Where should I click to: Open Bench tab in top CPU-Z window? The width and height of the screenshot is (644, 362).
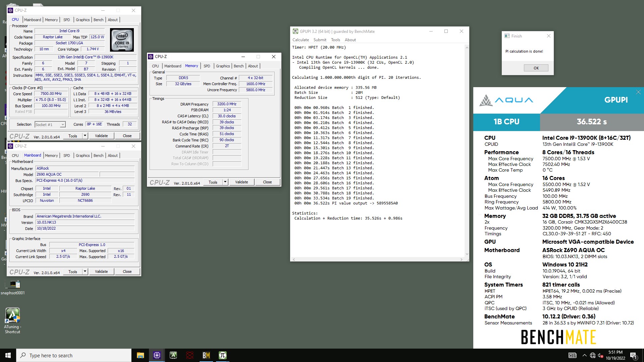98,20
